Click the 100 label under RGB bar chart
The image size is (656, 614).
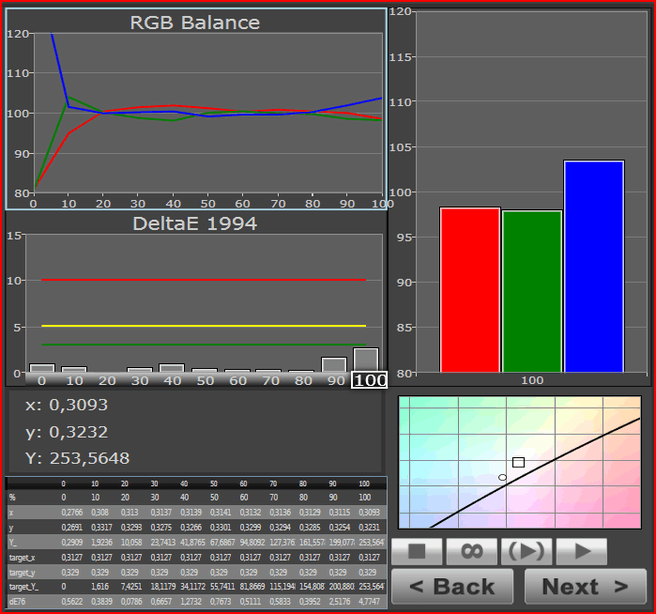pyautogui.click(x=532, y=380)
